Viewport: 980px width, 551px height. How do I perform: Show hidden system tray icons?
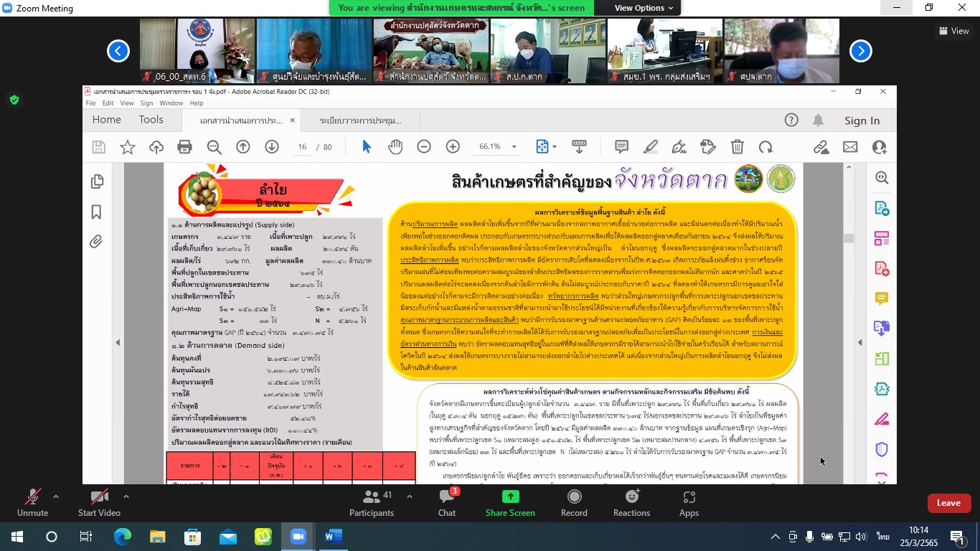776,537
